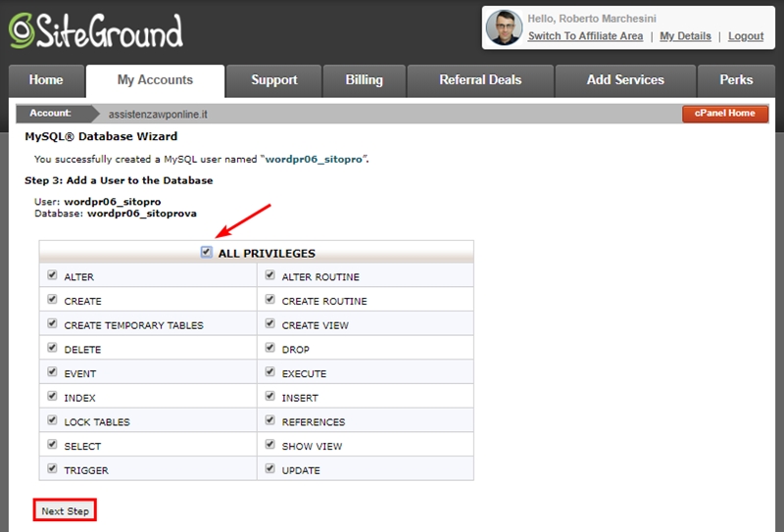Toggle the SHOW VIEW checkbox
Viewport: 784px width, 532px height.
tap(270, 444)
